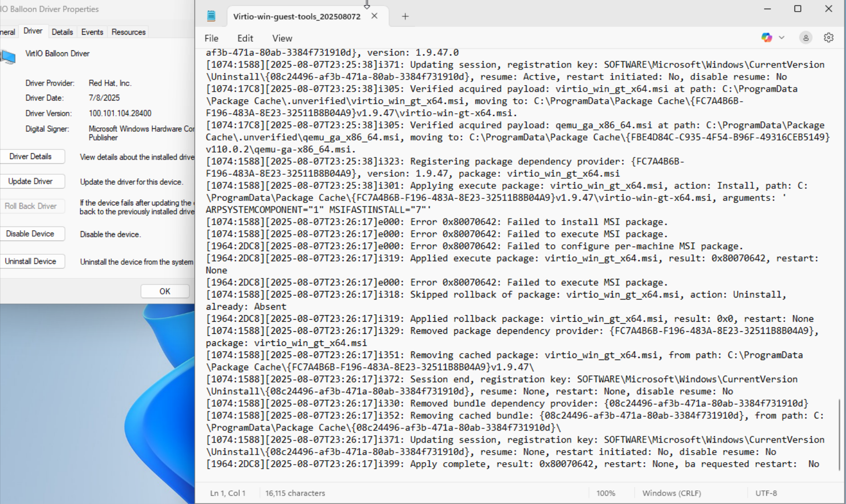
Task: Open the Edit menu
Action: [245, 38]
